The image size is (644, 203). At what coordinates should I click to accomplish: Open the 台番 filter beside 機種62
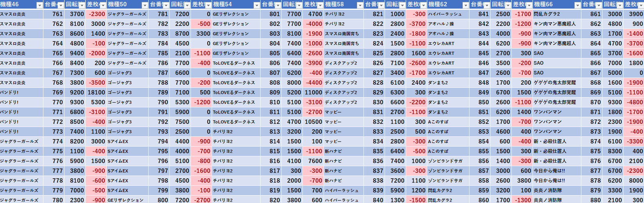pos(487,5)
